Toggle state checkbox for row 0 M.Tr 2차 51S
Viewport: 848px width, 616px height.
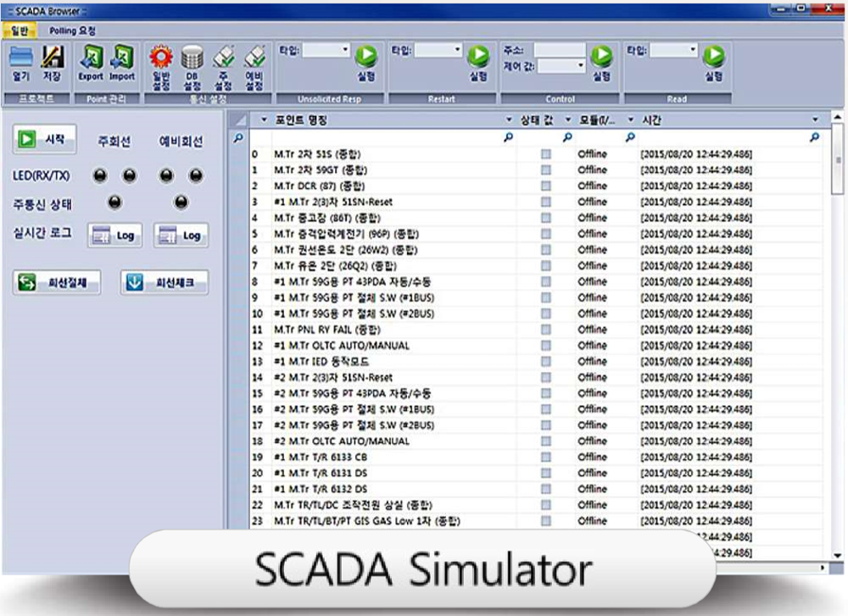tap(546, 154)
